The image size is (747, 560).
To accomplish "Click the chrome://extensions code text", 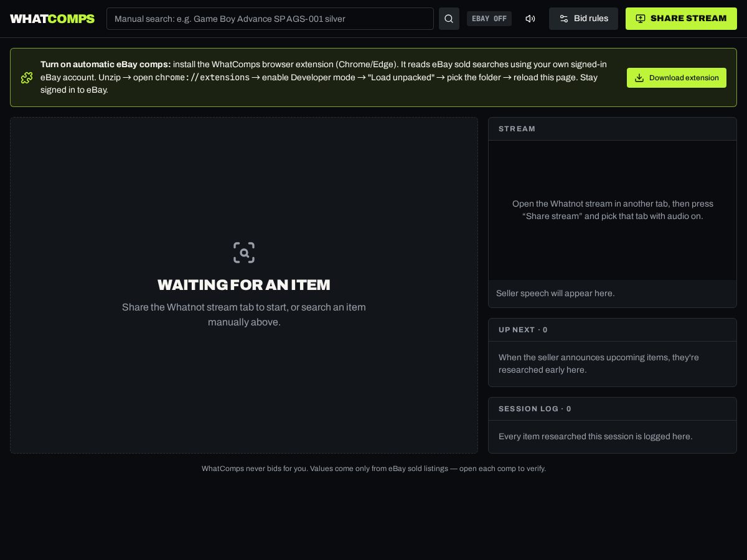I will 202,77.
